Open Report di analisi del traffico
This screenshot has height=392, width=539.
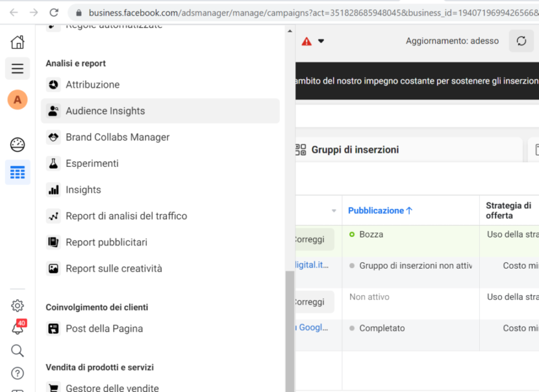pos(160,216)
